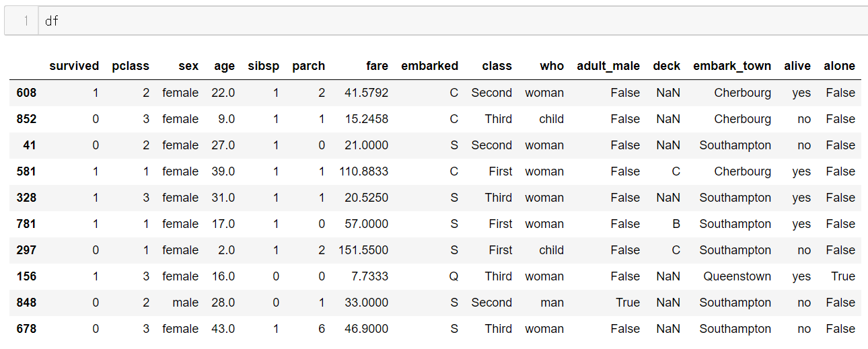Click age value 9.0
868x349 pixels.
coord(226,119)
